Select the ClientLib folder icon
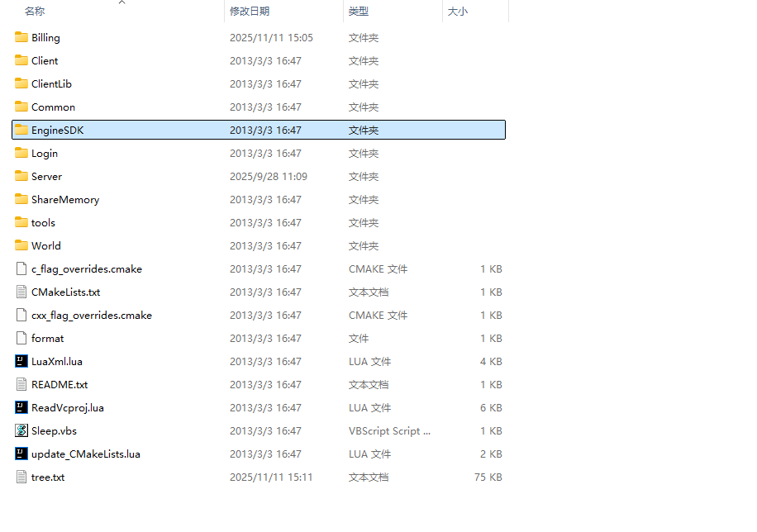757x532 pixels. click(x=21, y=83)
